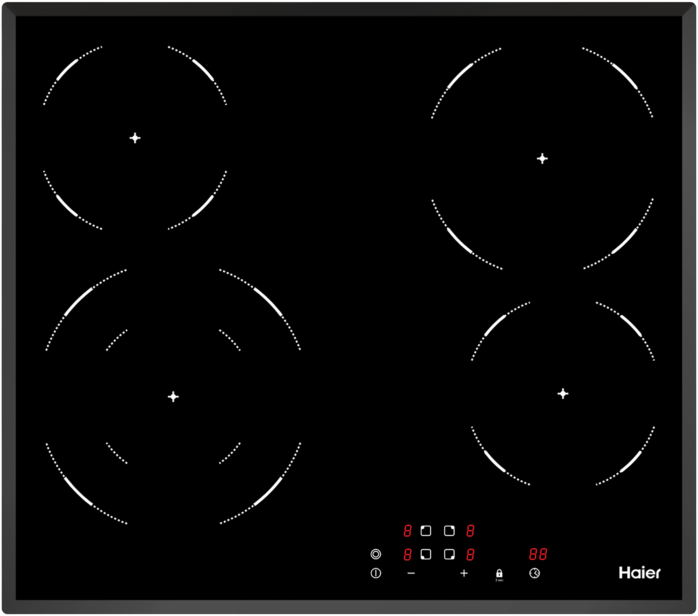Screen dimensions: 698x616
Task: Tap the front-right red power level digit
Action: pos(470,554)
